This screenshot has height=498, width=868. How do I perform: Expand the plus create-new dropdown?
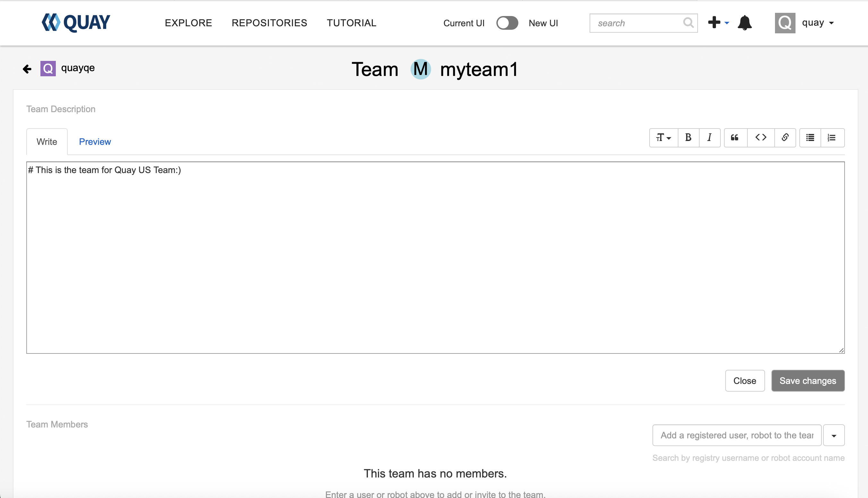coord(719,23)
